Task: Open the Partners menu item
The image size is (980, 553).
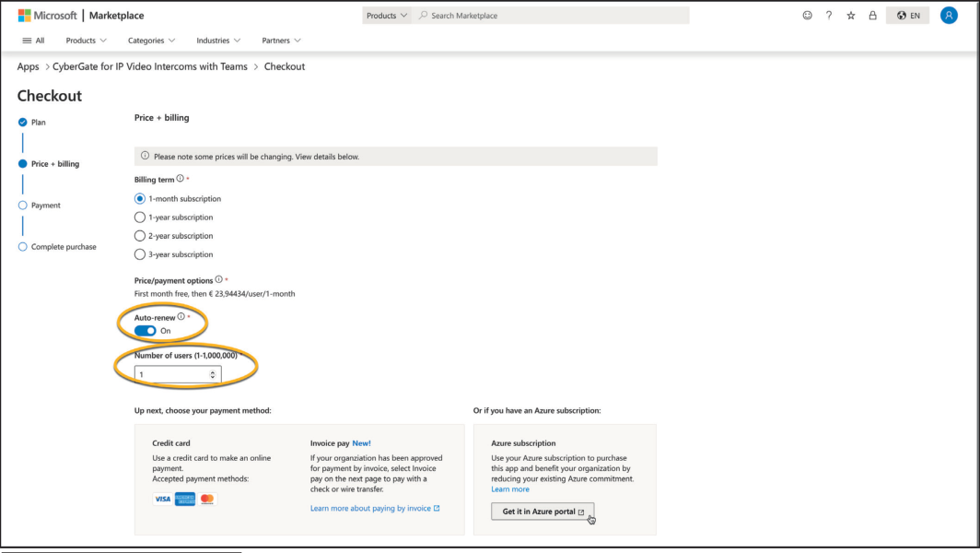Action: (281, 41)
